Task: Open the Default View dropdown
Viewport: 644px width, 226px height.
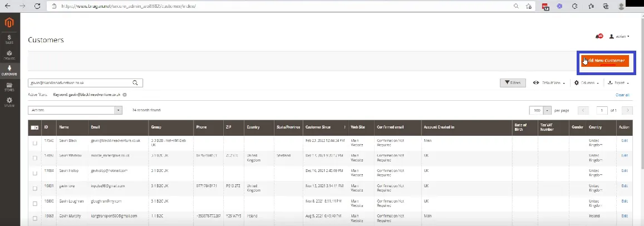Action: click(x=549, y=83)
